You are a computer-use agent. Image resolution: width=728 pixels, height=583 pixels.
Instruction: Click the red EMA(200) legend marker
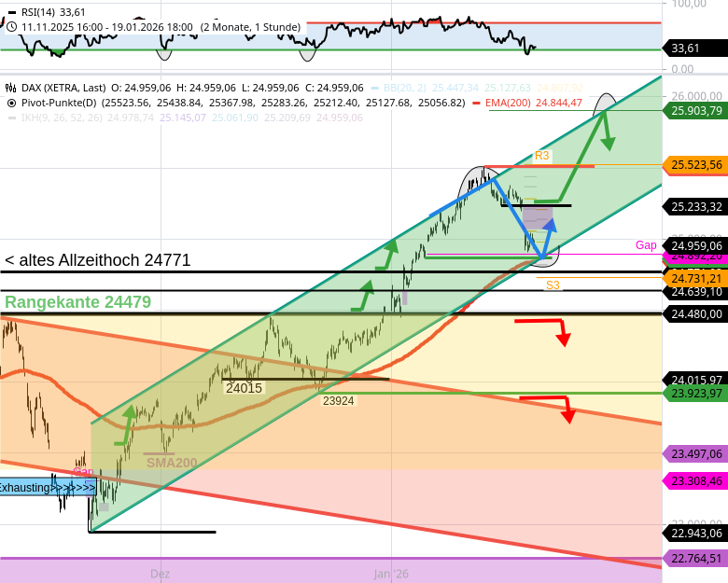point(477,103)
